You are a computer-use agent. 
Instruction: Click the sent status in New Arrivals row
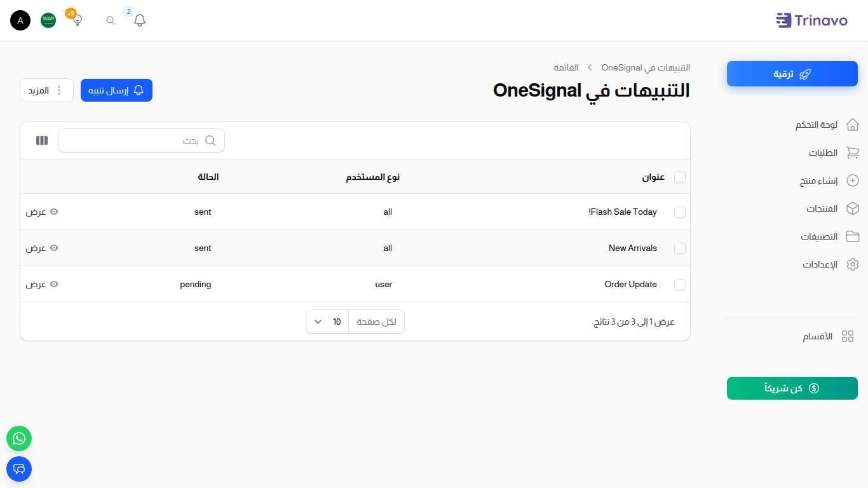point(203,248)
